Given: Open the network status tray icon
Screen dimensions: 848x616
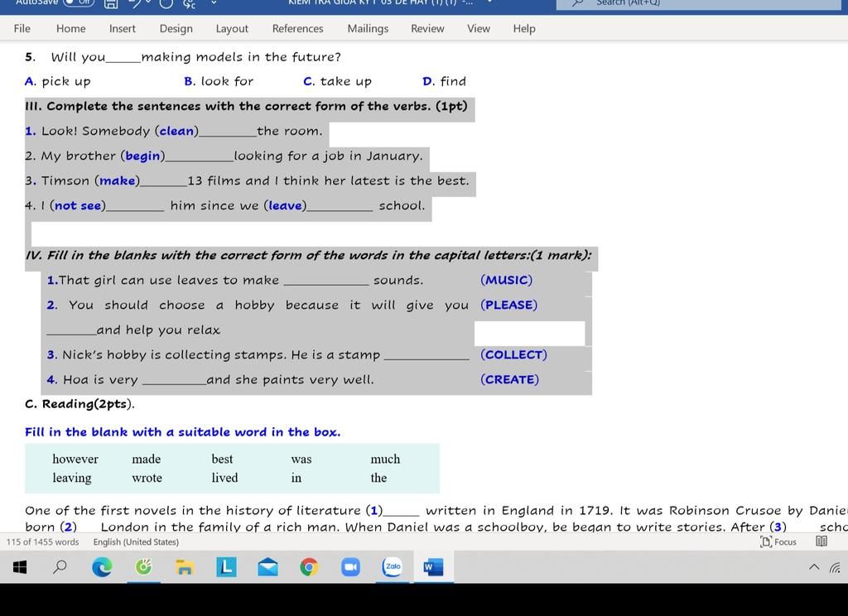Looking at the screenshot, I should 836,567.
